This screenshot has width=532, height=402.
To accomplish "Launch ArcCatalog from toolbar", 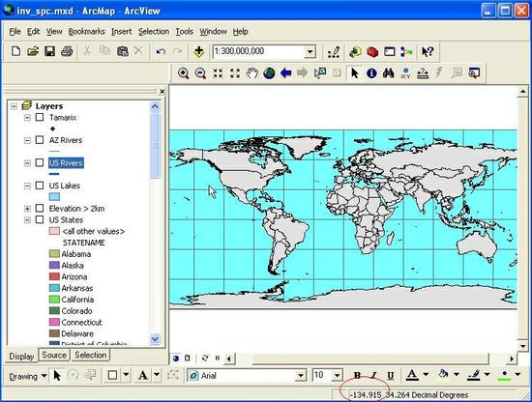I will (x=355, y=52).
